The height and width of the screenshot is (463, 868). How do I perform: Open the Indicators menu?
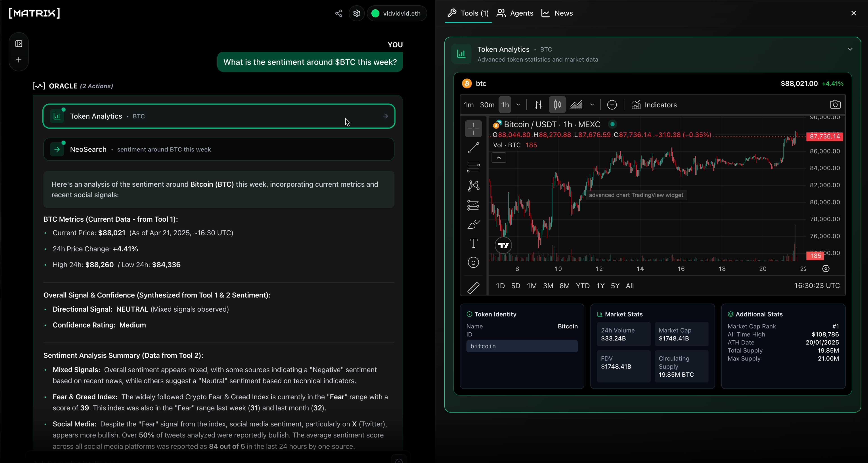point(654,105)
